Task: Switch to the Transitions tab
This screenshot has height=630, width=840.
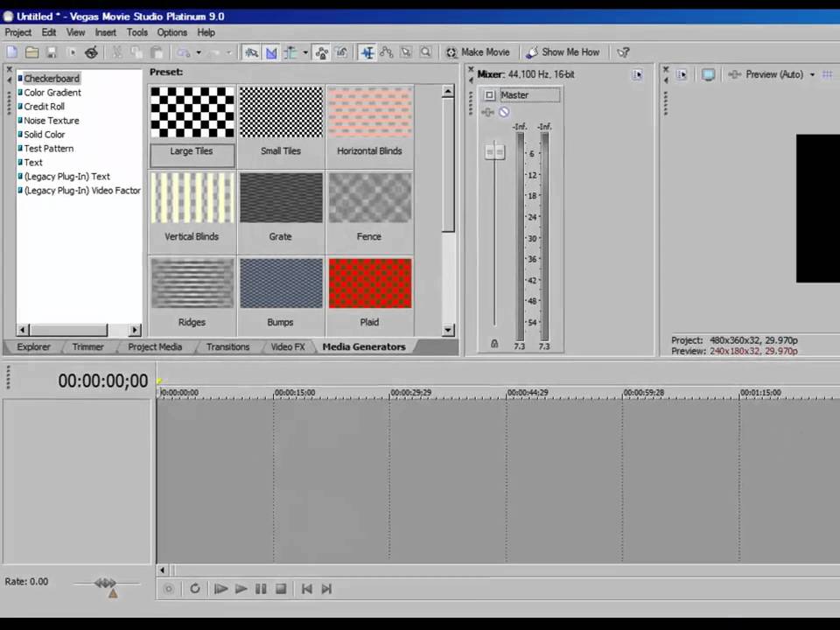Action: point(227,346)
